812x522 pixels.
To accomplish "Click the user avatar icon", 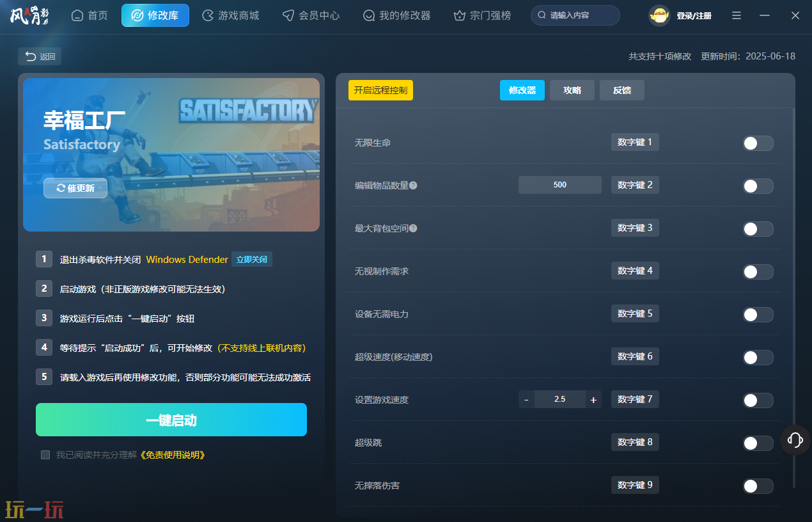I will pos(659,15).
